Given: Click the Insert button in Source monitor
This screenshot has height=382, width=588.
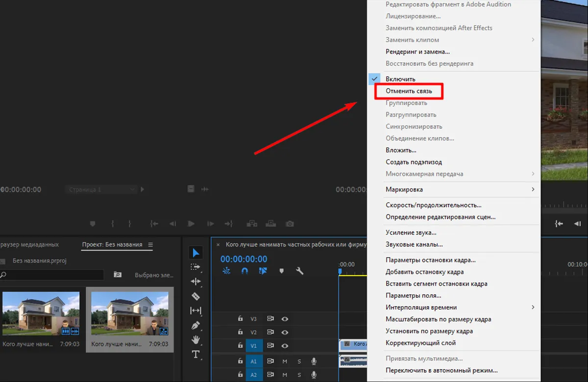Looking at the screenshot, I should click(252, 224).
